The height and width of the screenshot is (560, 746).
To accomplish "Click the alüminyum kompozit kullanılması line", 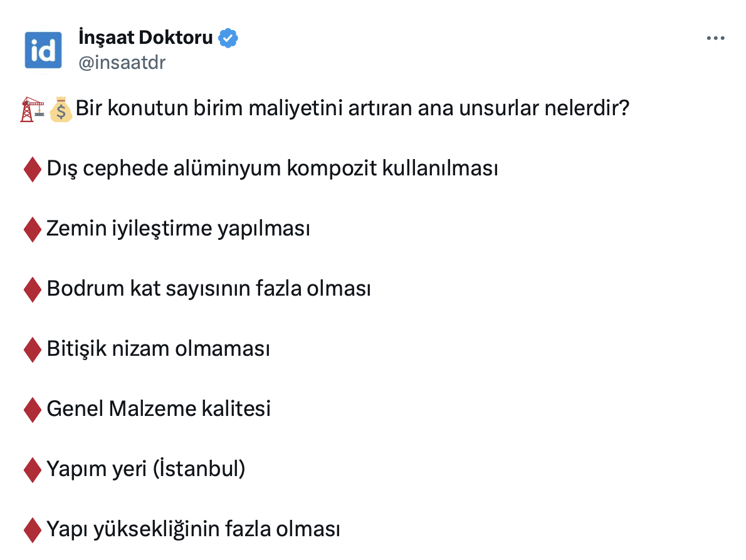I will [272, 169].
